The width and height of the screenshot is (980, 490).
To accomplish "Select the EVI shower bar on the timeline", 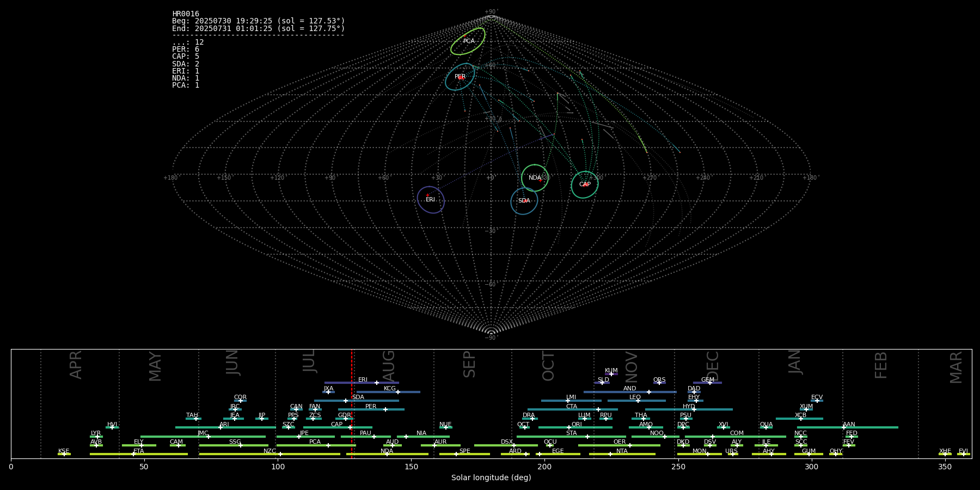I will pyautogui.click(x=964, y=454).
